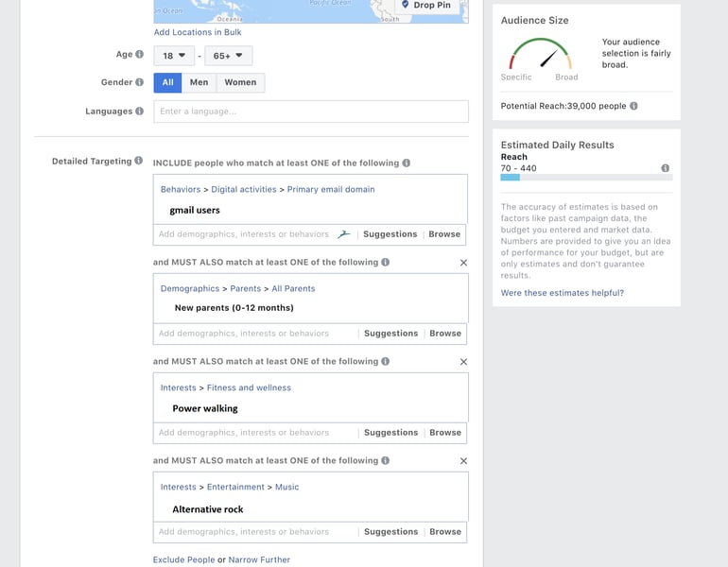This screenshot has width=728, height=567.
Task: Select Women gender option
Action: [x=240, y=83]
